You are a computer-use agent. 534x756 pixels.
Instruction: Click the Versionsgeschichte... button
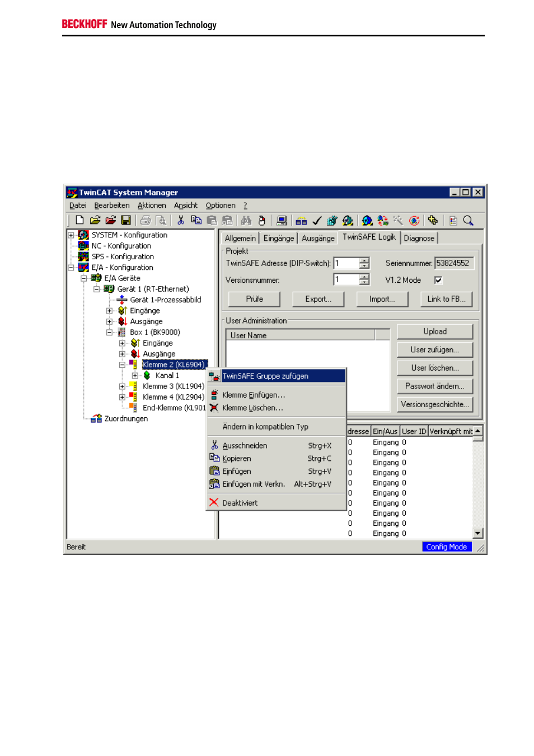click(435, 404)
